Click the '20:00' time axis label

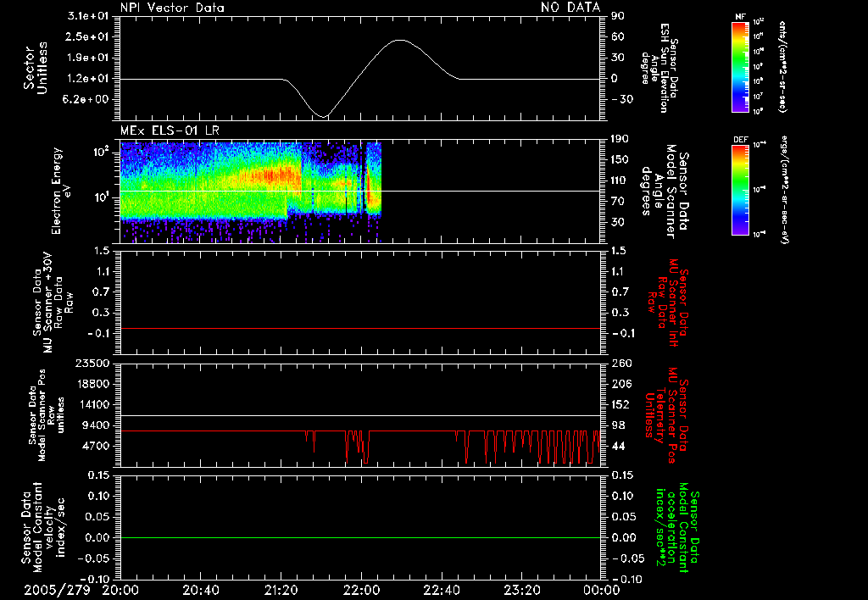click(120, 590)
